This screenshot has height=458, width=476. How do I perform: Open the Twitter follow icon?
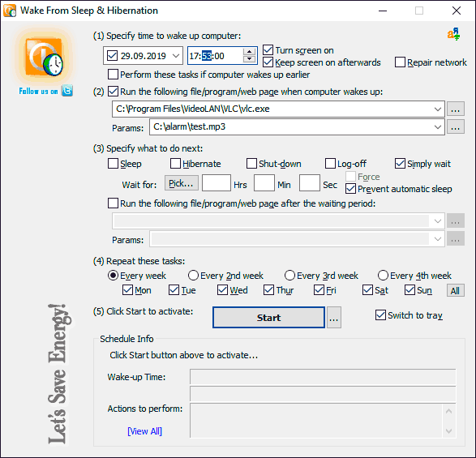pos(67,91)
